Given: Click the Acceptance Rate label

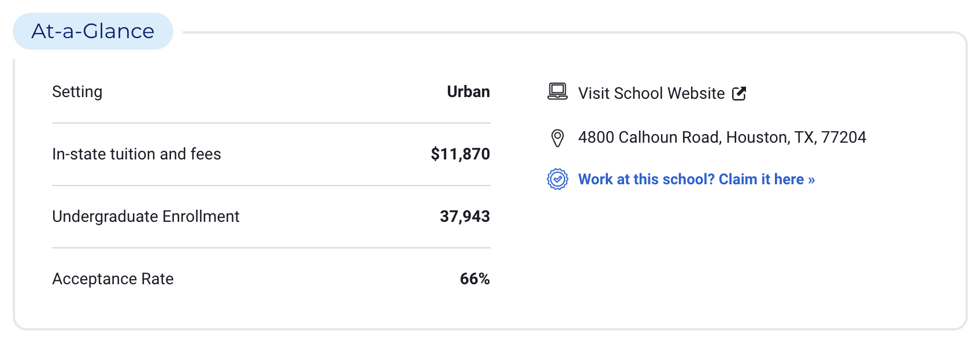Looking at the screenshot, I should [x=113, y=279].
